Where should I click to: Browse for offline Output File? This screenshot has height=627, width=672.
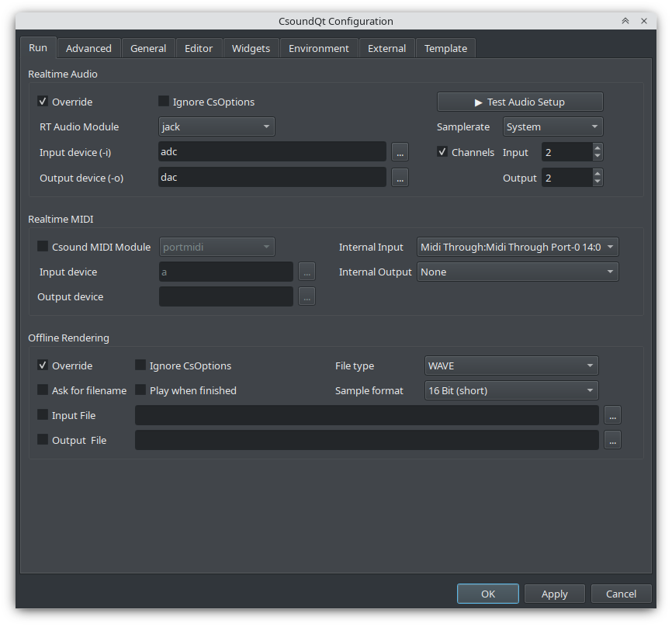click(x=612, y=440)
